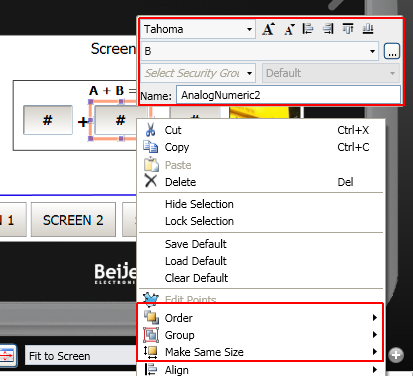Image resolution: width=413 pixels, height=376 pixels.
Task: Select the first # numeric box
Action: click(48, 120)
